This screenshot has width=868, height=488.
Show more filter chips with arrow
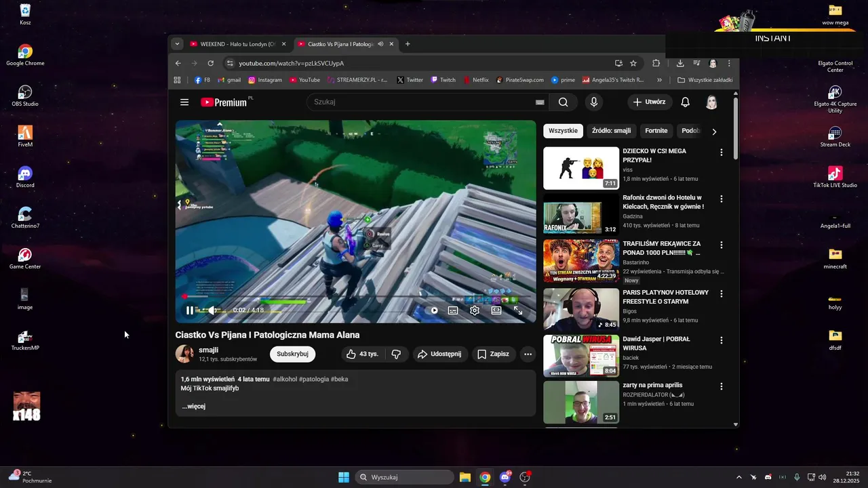(714, 131)
